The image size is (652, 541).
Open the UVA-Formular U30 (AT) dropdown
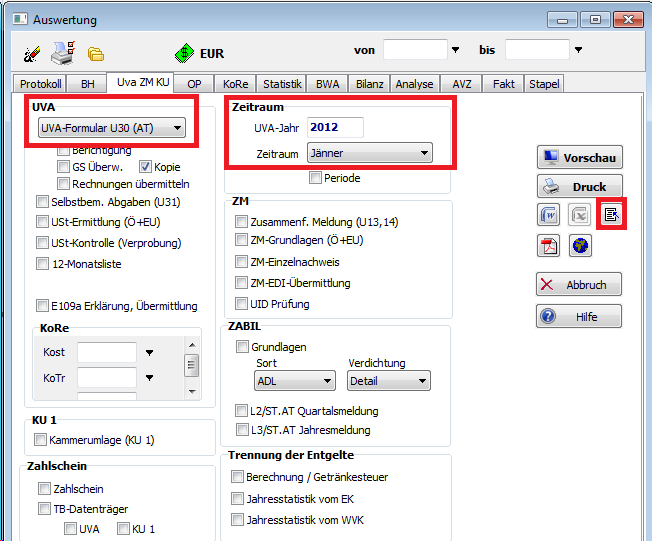pos(110,127)
